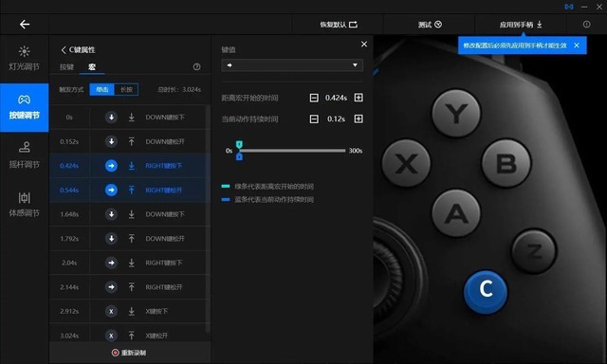Screen dimensions: 607x364
Task: Go back from C键属性 panel
Action: tap(64, 50)
